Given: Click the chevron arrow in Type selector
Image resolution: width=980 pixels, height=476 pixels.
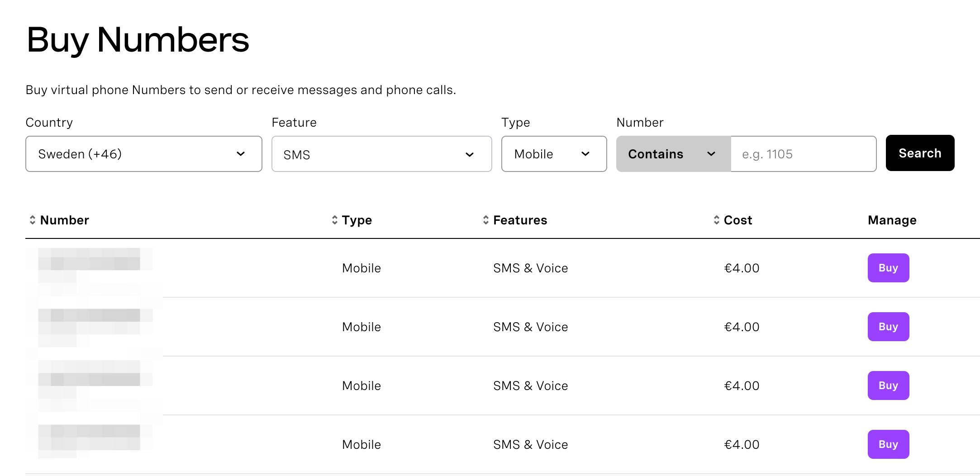Looking at the screenshot, I should click(585, 154).
